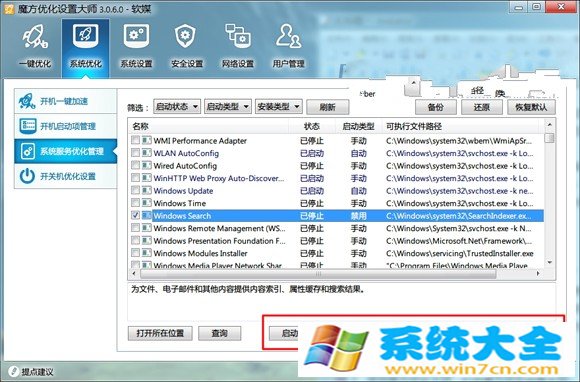Viewport: 580px width, 382px height.
Task: Check the Windows Update checkbox
Action: click(135, 190)
